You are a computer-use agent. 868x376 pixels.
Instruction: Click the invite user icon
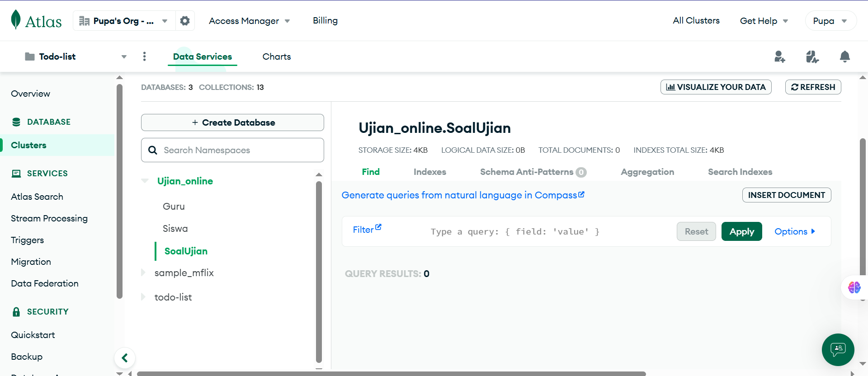pos(779,56)
